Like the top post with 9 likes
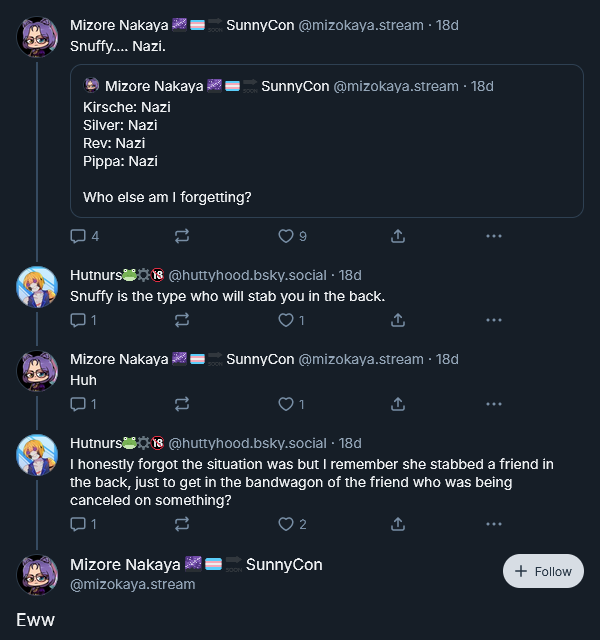 (286, 236)
